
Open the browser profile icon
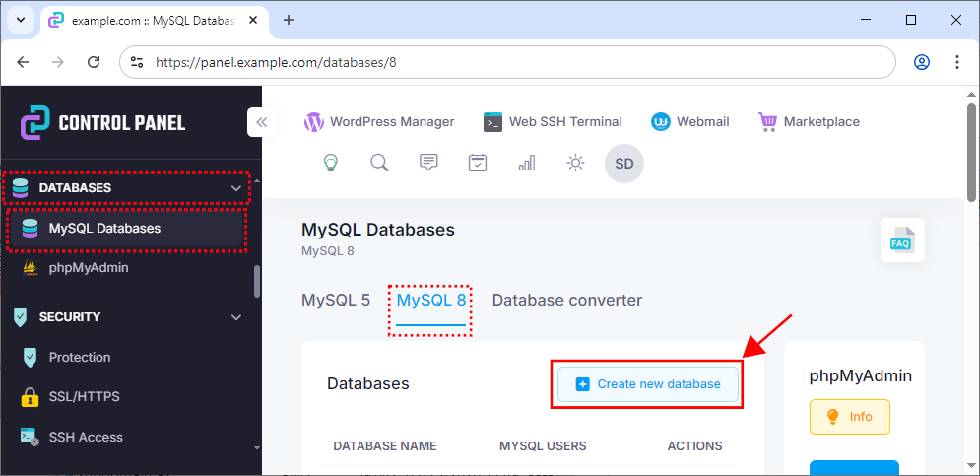click(x=922, y=62)
